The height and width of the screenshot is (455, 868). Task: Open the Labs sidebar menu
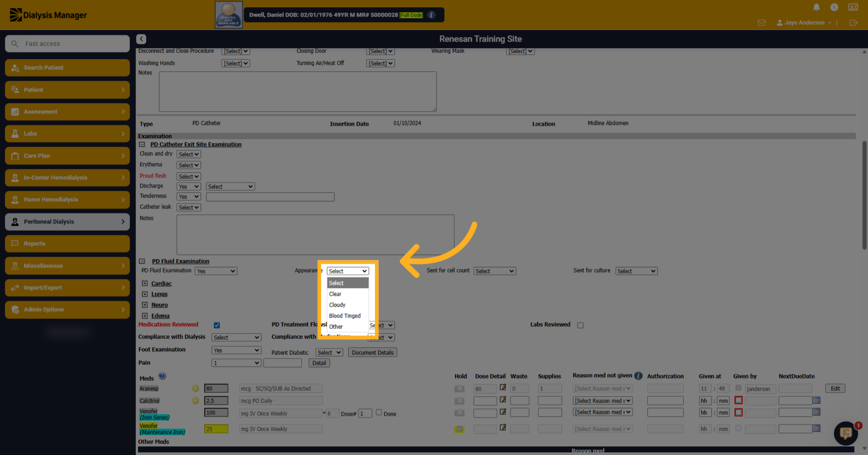[x=67, y=134]
